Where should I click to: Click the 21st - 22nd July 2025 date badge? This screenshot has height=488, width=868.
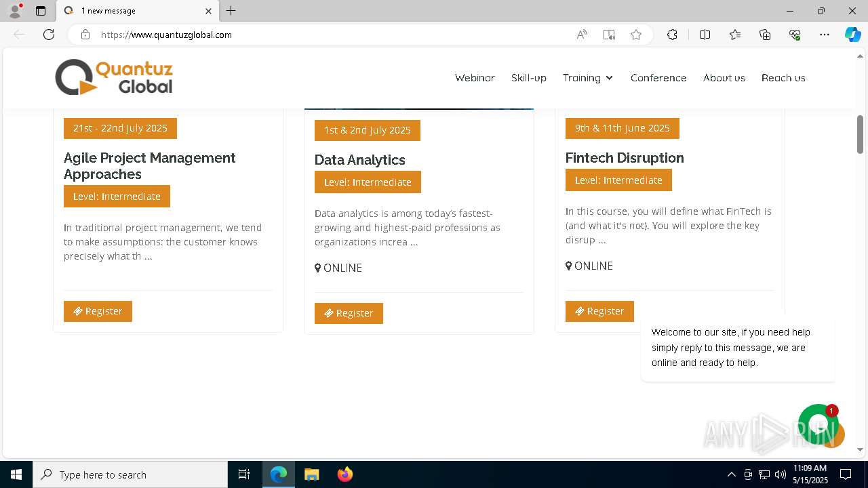coord(120,128)
